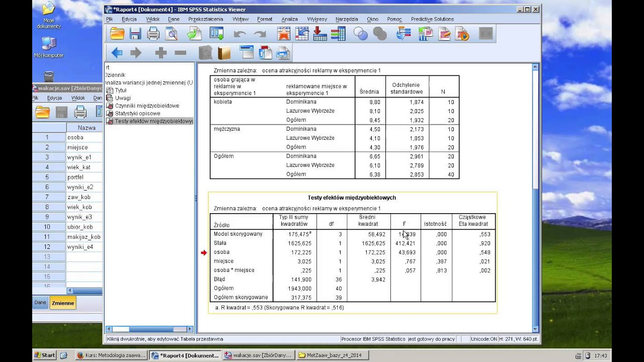The height and width of the screenshot is (362, 644).
Task: Click the create or edit autoscript pencil icon
Action: (444, 34)
